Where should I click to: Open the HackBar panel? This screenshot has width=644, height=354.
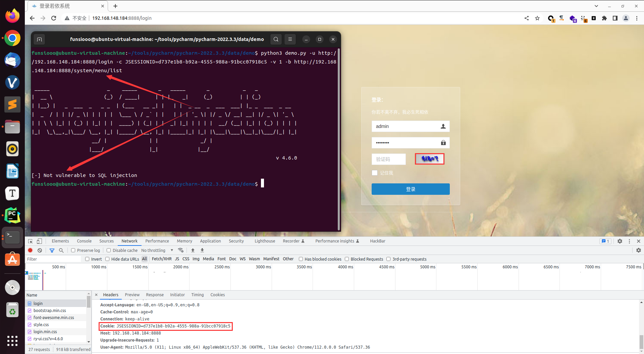pyautogui.click(x=378, y=241)
